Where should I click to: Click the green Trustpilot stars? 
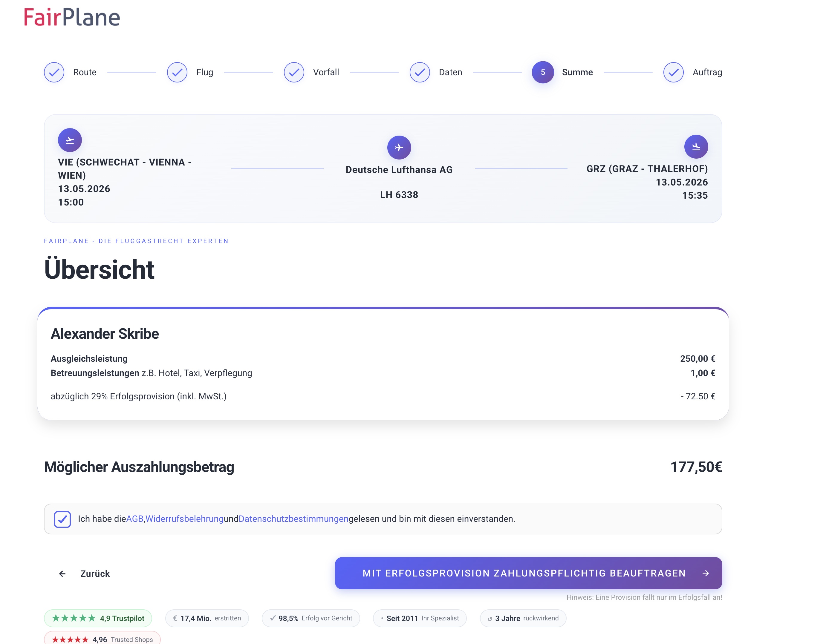[74, 618]
